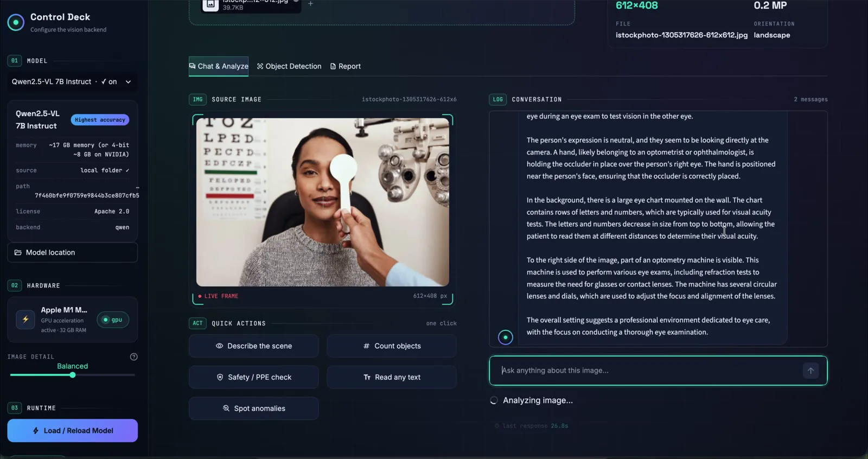Click Spot anomalies quick action
Screen dimensions: 868x459
point(253,409)
